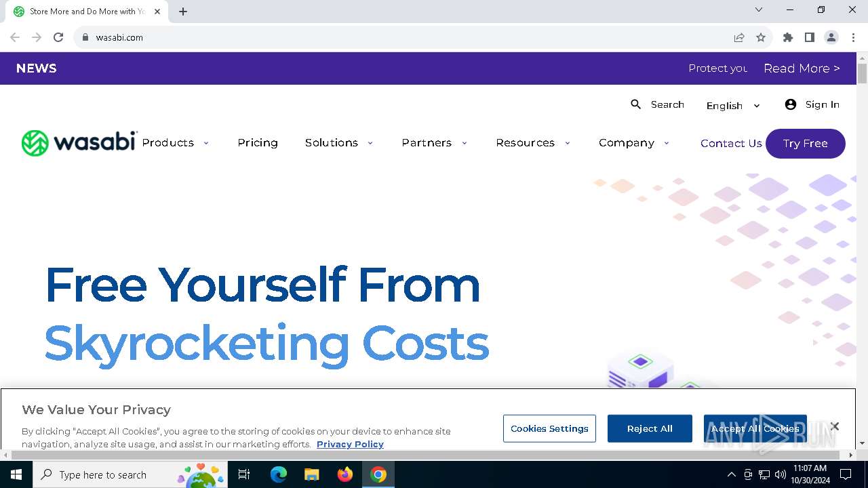Reload the page with refresh icon
The height and width of the screenshot is (488, 868).
pos(58,37)
